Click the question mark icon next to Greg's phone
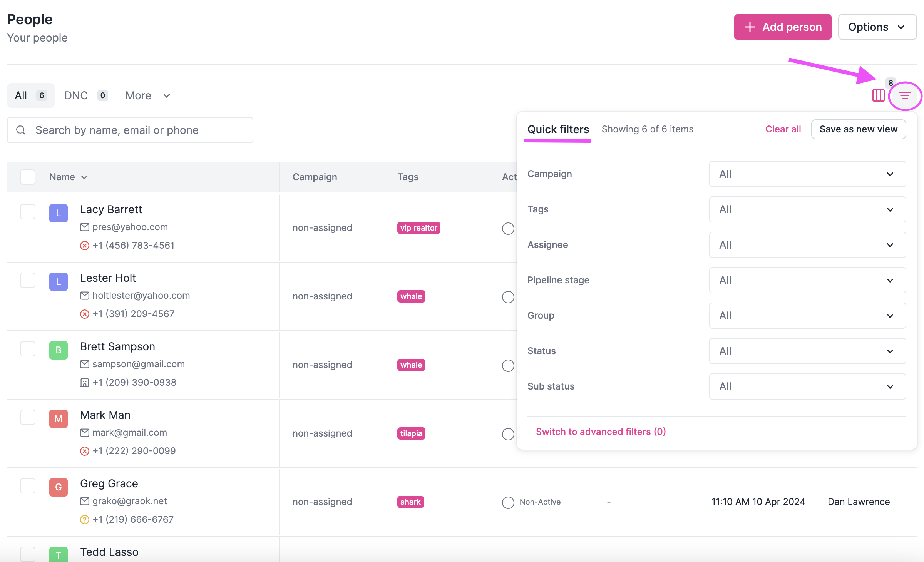This screenshot has height=562, width=924. click(84, 519)
